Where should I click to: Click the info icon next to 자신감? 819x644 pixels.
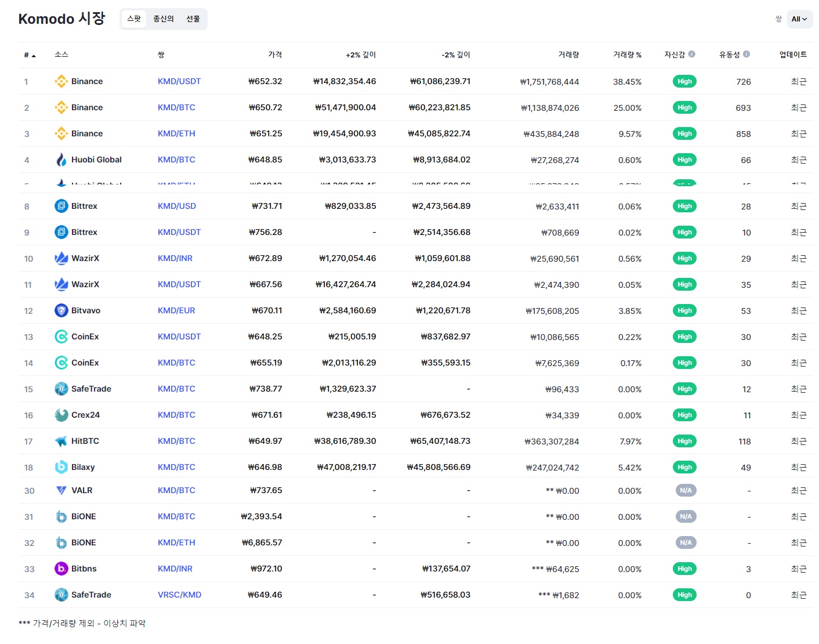(692, 54)
